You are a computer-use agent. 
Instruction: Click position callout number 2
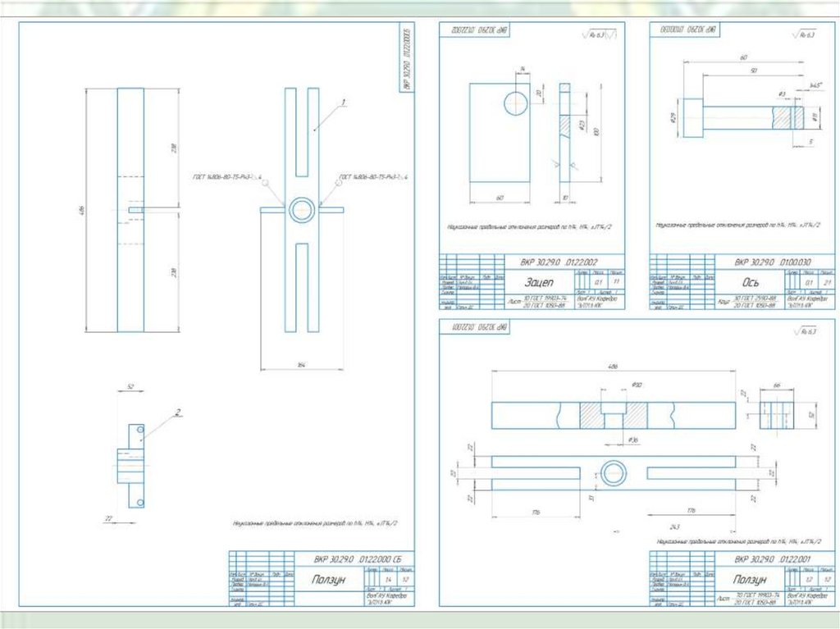point(178,412)
